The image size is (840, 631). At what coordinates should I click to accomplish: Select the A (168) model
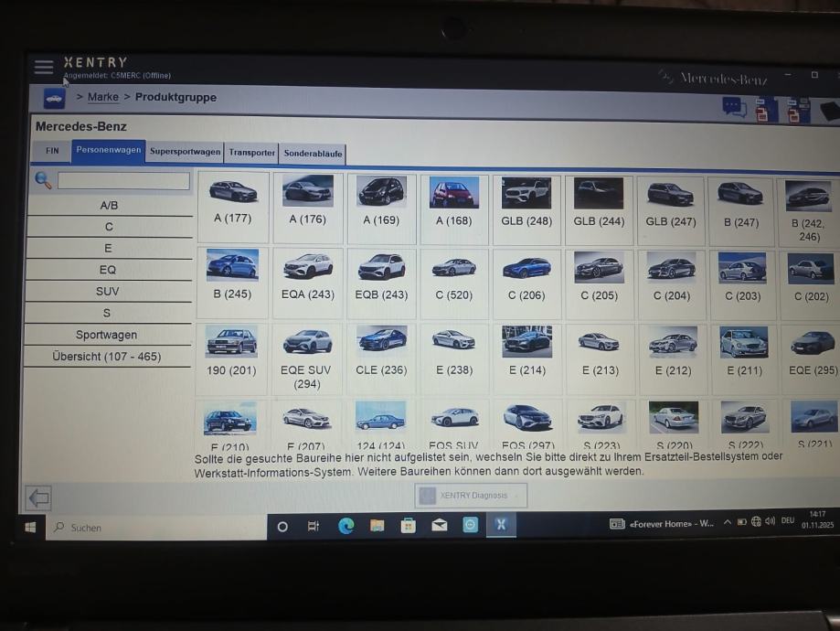pos(454,209)
